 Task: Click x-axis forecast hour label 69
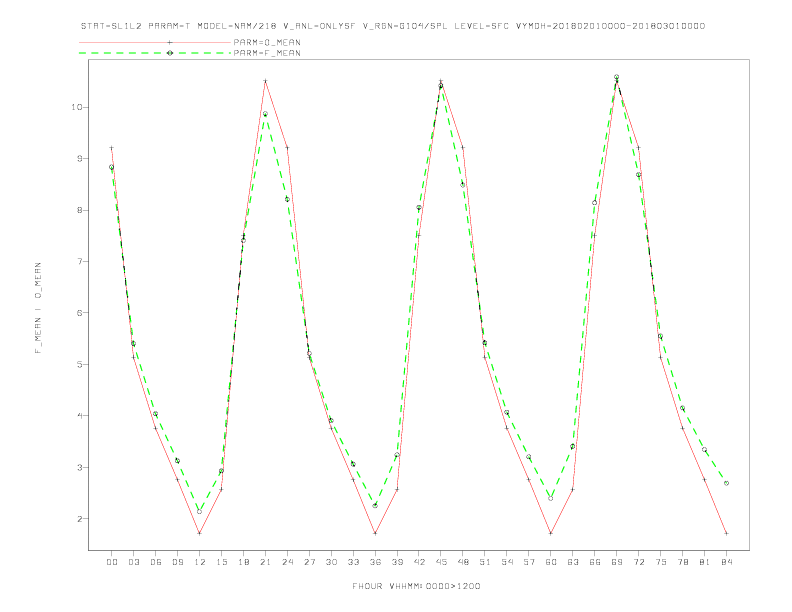pos(617,562)
